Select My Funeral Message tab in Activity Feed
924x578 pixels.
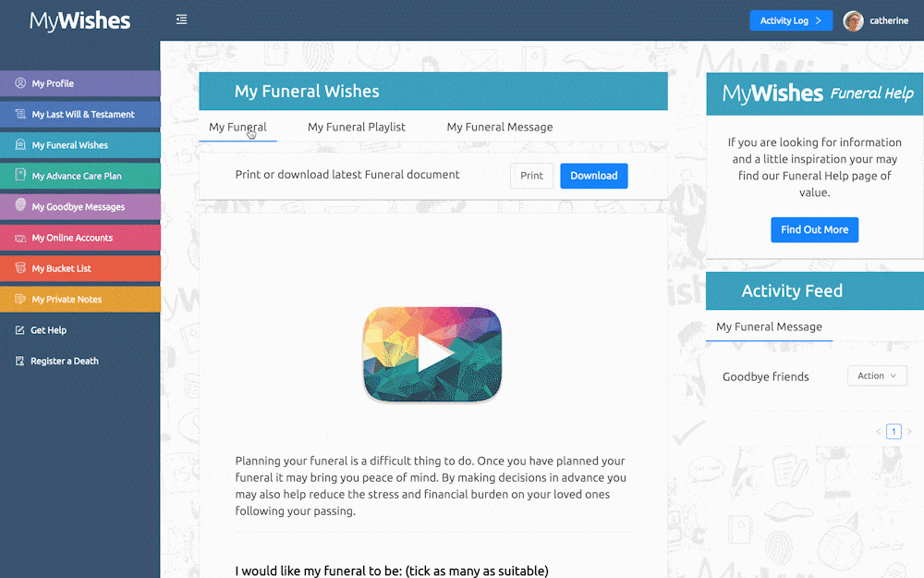[769, 326]
